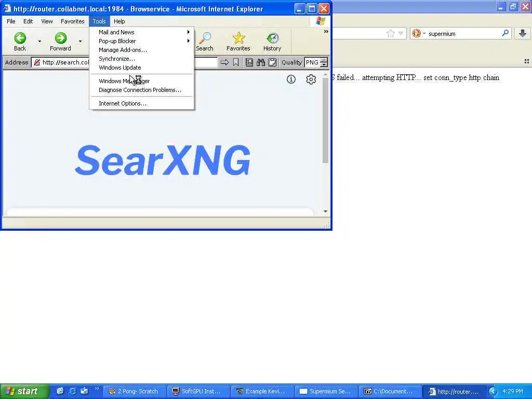Select Windows Messenger menu entry
The image size is (532, 399).
click(142, 81)
